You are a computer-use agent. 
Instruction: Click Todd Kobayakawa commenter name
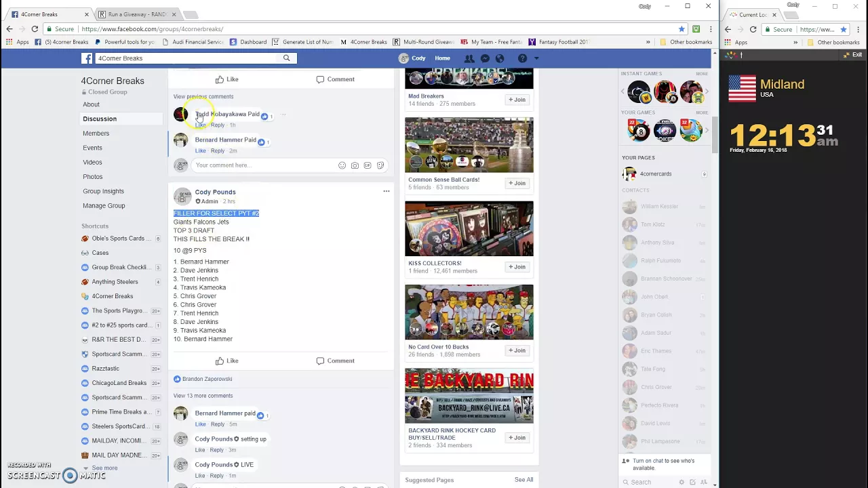[220, 114]
